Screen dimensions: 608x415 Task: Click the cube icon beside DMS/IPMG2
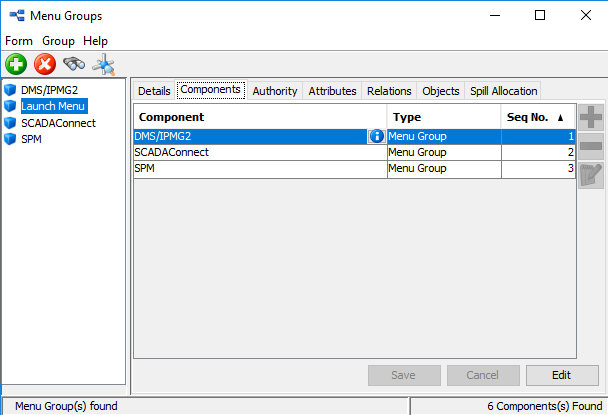10,90
